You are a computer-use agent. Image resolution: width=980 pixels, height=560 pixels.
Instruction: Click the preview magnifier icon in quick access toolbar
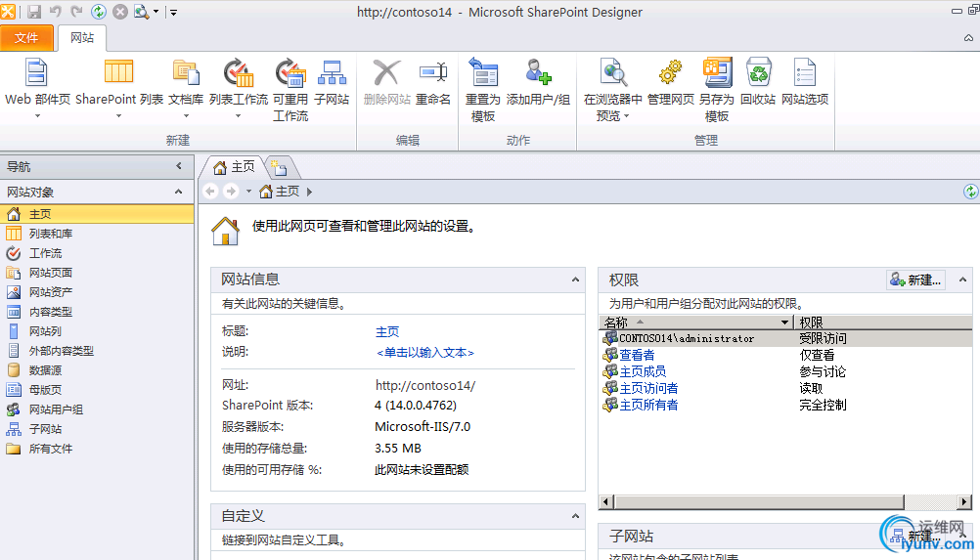tap(142, 12)
